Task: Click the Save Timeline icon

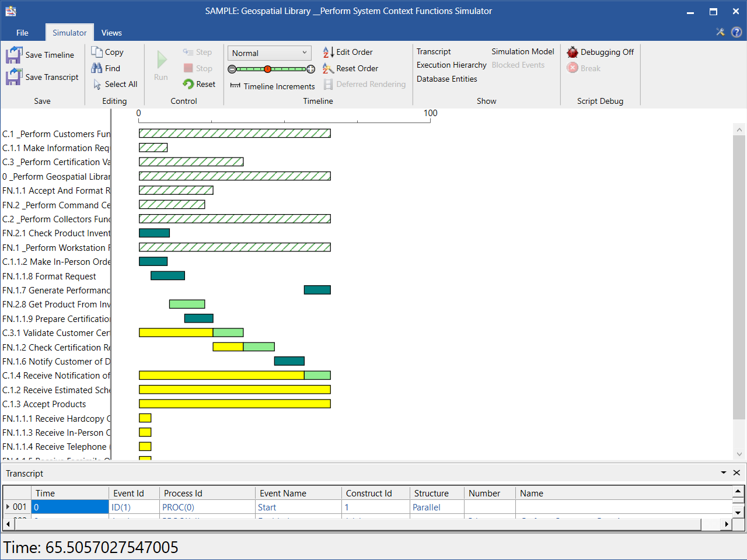Action: 13,55
